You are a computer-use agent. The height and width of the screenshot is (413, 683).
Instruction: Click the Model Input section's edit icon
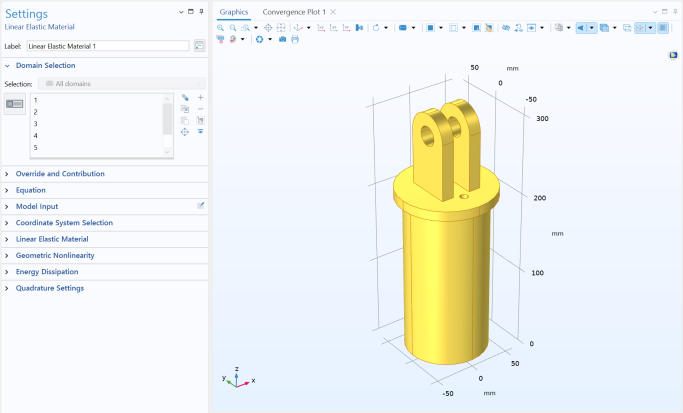(x=200, y=206)
